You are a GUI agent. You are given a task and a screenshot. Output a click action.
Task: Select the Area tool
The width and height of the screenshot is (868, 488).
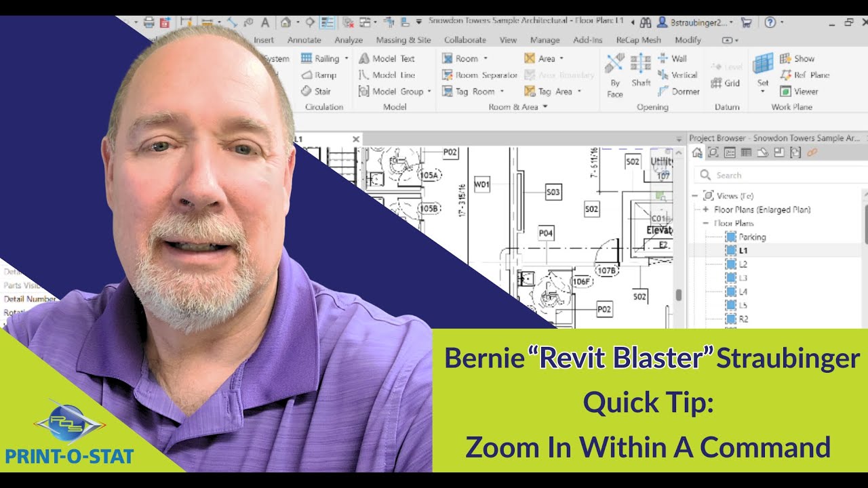[540, 58]
